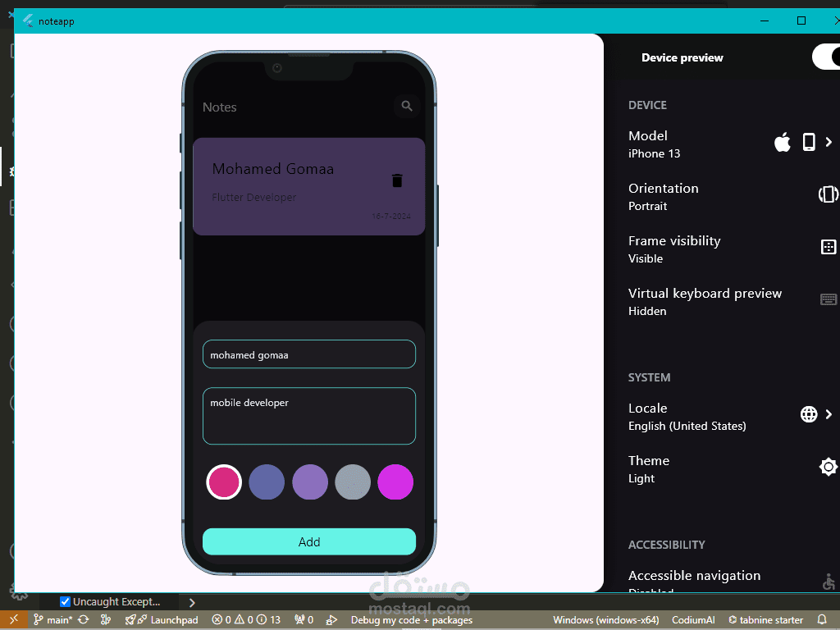The image size is (840, 630).
Task: Open notifications bell in status bar
Action: tap(822, 620)
